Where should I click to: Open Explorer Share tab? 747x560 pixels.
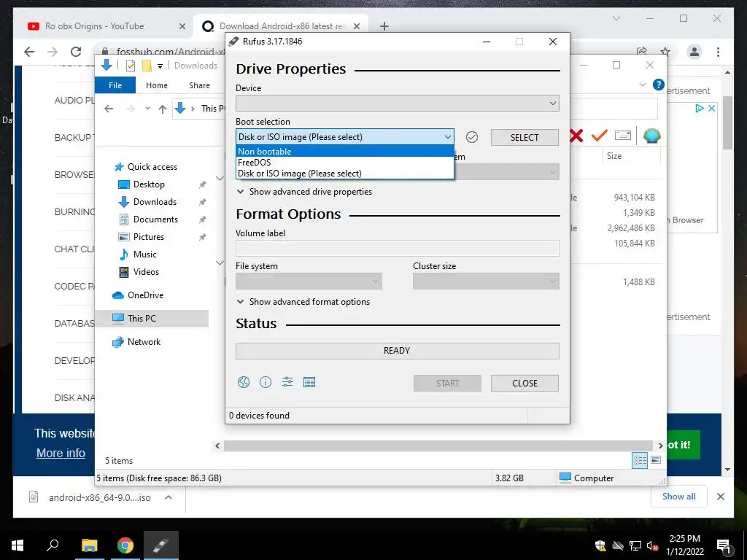199,85
